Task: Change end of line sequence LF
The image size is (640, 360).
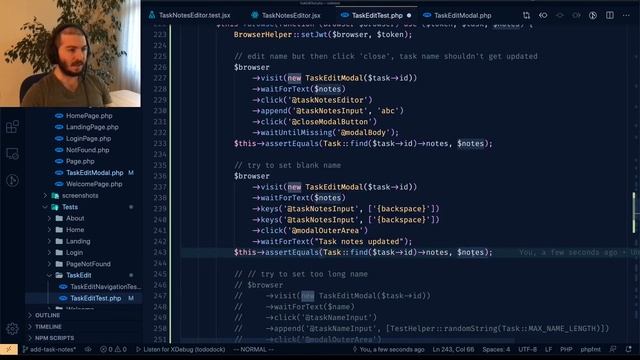Action: click(548, 349)
